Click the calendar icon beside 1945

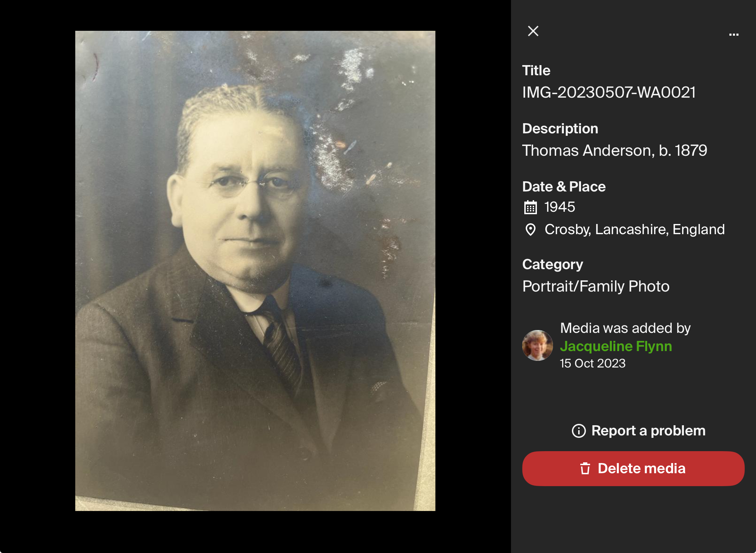tap(531, 207)
